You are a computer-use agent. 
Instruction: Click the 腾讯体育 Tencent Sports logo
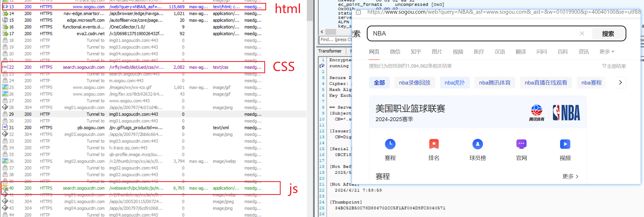click(x=537, y=113)
